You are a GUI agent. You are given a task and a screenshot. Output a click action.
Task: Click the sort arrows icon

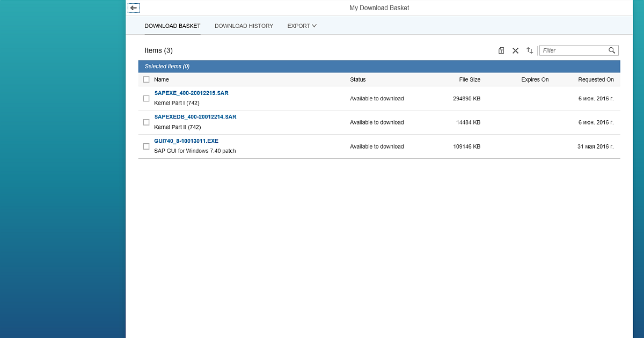pyautogui.click(x=530, y=50)
